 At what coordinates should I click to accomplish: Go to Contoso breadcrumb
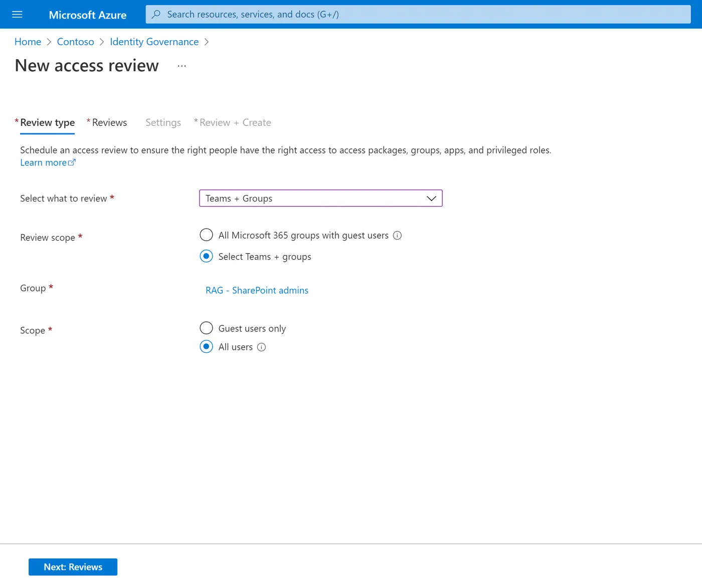pos(75,42)
